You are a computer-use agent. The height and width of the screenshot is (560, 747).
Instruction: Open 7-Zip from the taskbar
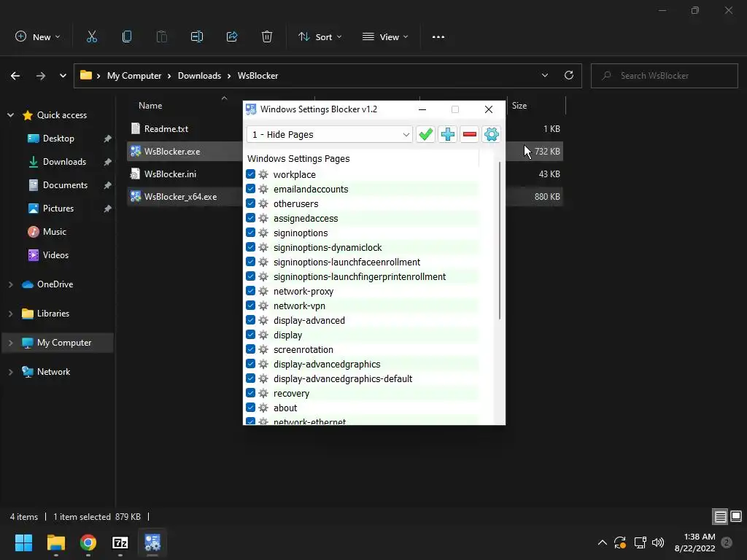coord(120,542)
